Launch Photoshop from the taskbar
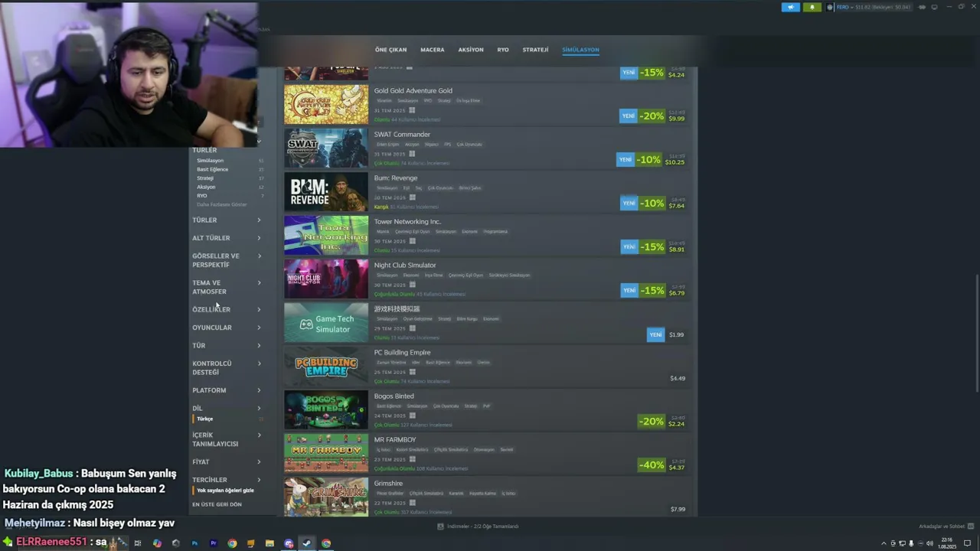Image resolution: width=980 pixels, height=551 pixels. point(194,543)
